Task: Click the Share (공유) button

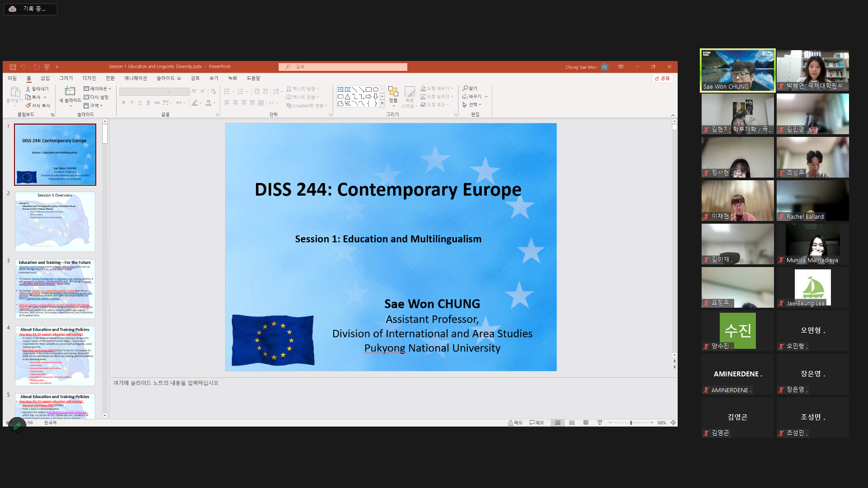Action: [x=663, y=78]
